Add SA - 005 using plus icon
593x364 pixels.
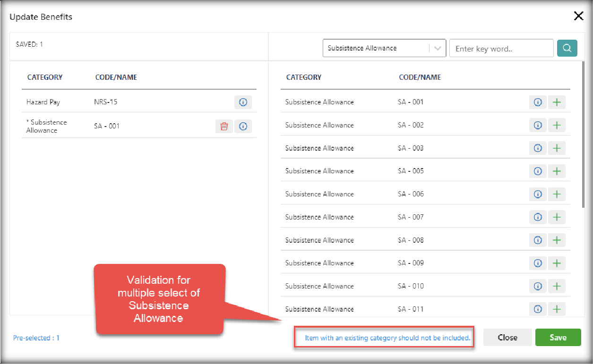click(x=557, y=171)
